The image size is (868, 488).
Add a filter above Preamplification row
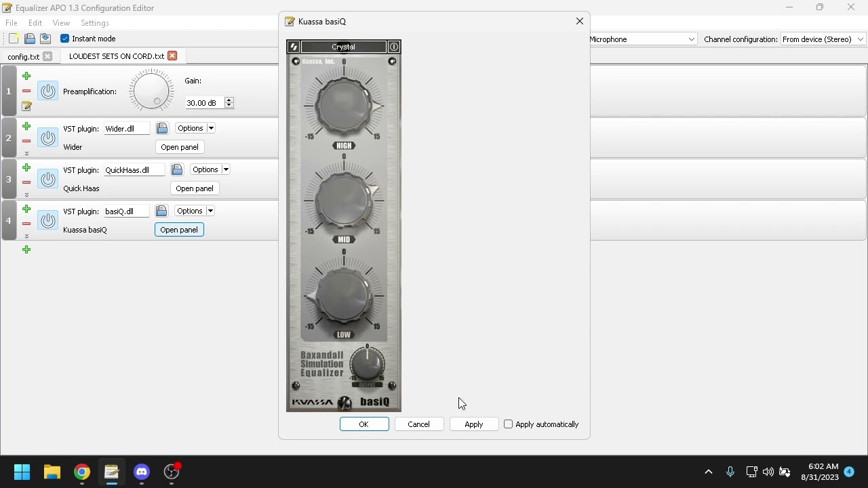pyautogui.click(x=26, y=76)
